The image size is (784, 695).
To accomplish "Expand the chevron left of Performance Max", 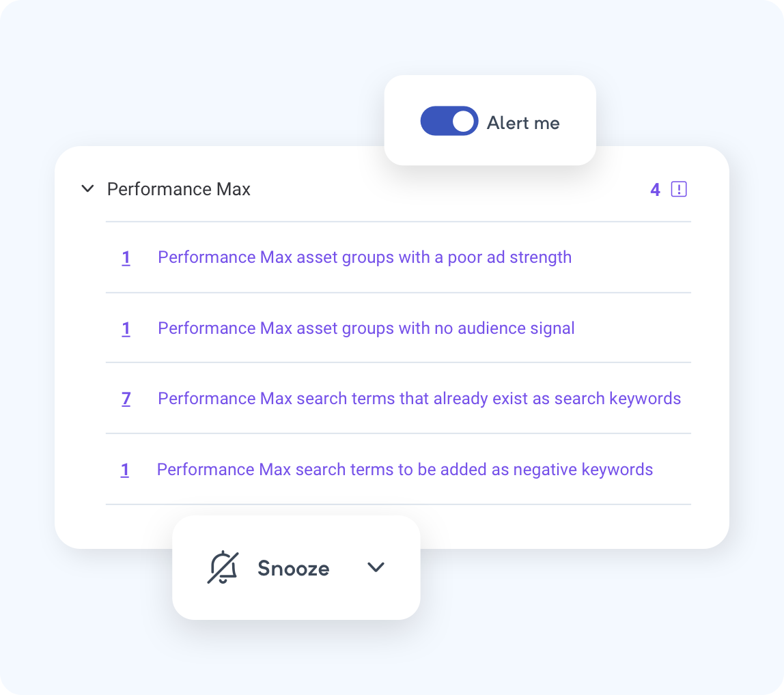I will coord(87,188).
